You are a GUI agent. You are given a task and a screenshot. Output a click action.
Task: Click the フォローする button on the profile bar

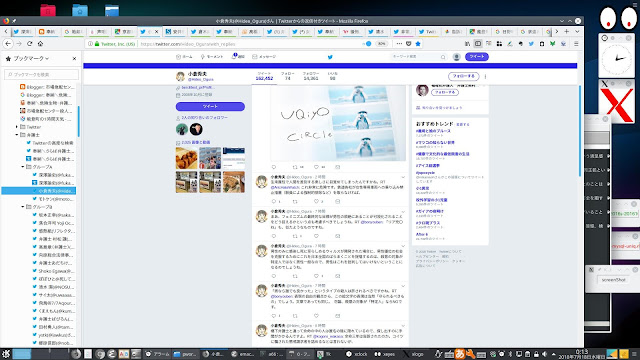pos(463,76)
